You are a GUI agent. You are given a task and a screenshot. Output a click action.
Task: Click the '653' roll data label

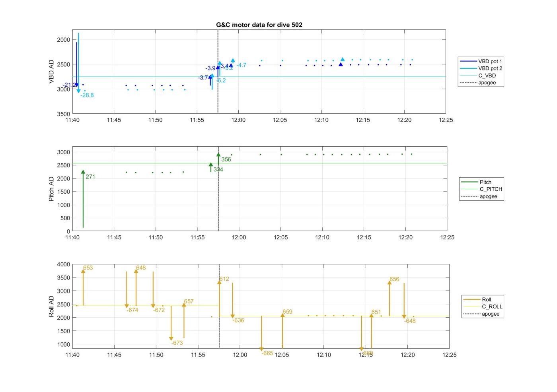(88, 268)
